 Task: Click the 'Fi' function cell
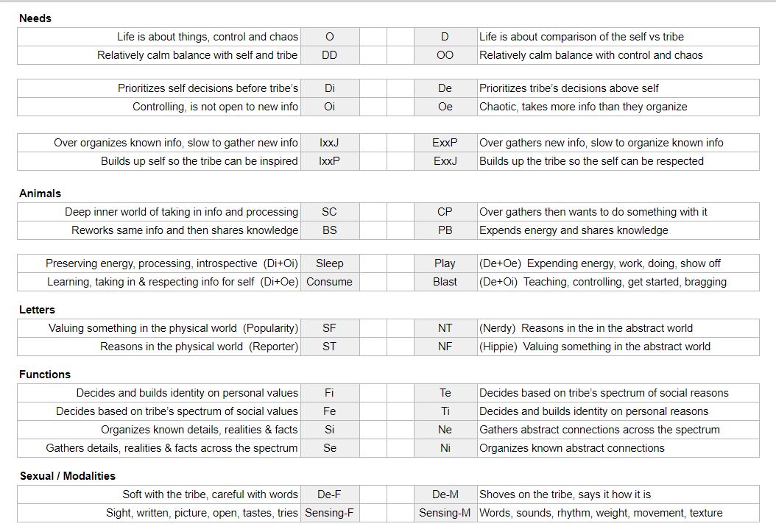tap(330, 393)
